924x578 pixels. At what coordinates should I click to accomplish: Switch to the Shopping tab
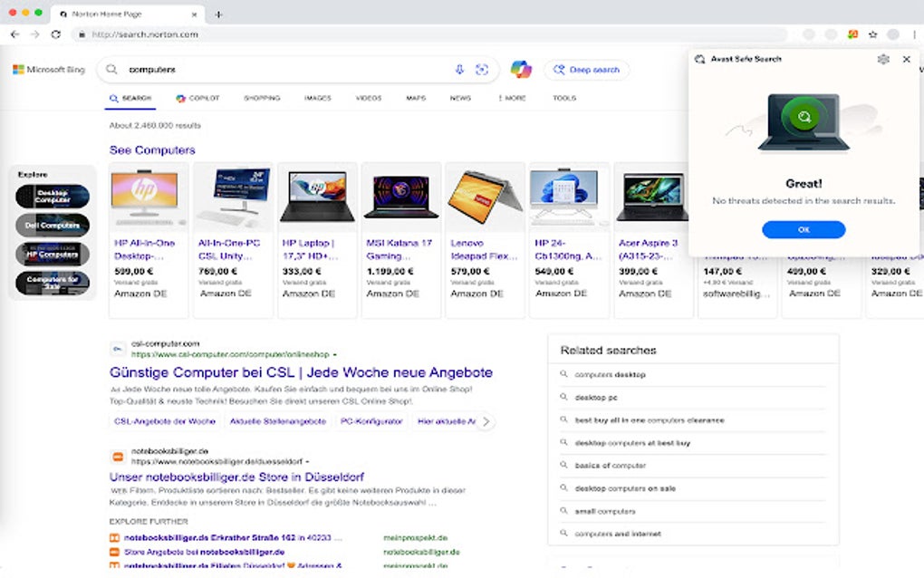tap(262, 98)
